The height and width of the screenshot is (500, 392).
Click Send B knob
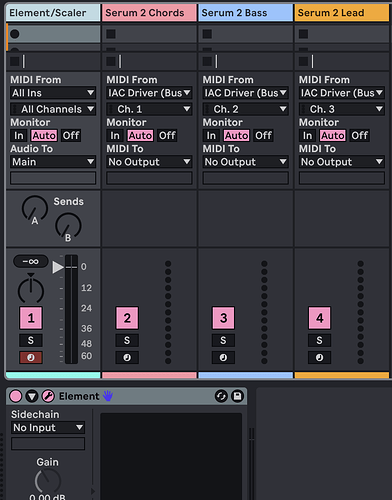[68, 226]
